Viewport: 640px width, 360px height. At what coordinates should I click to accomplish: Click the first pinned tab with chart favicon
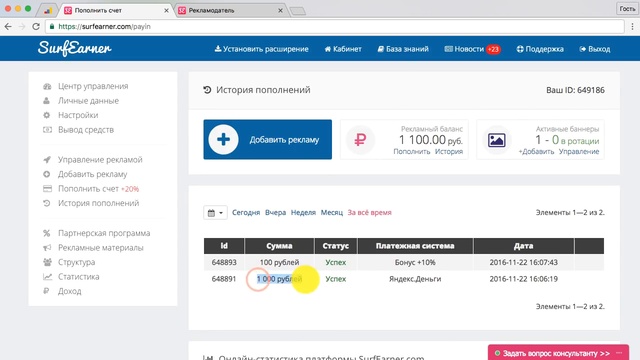point(47,11)
